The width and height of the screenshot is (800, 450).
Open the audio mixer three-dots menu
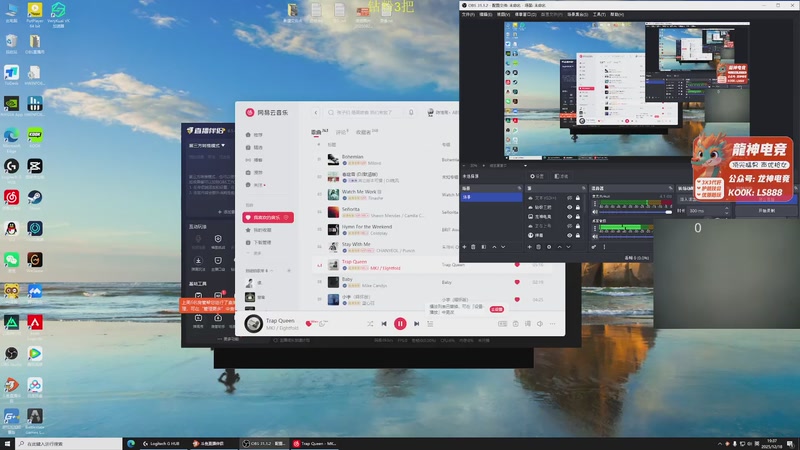click(x=604, y=247)
